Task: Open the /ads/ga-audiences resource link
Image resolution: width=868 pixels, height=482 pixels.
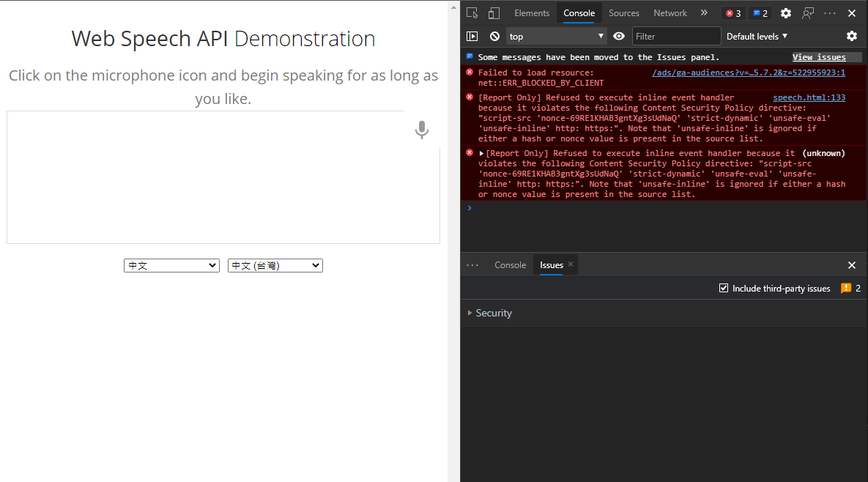Action: (x=749, y=73)
